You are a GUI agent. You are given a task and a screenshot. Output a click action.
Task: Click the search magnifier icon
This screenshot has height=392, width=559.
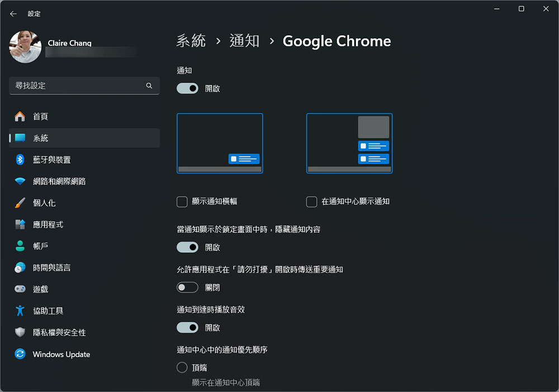point(149,85)
